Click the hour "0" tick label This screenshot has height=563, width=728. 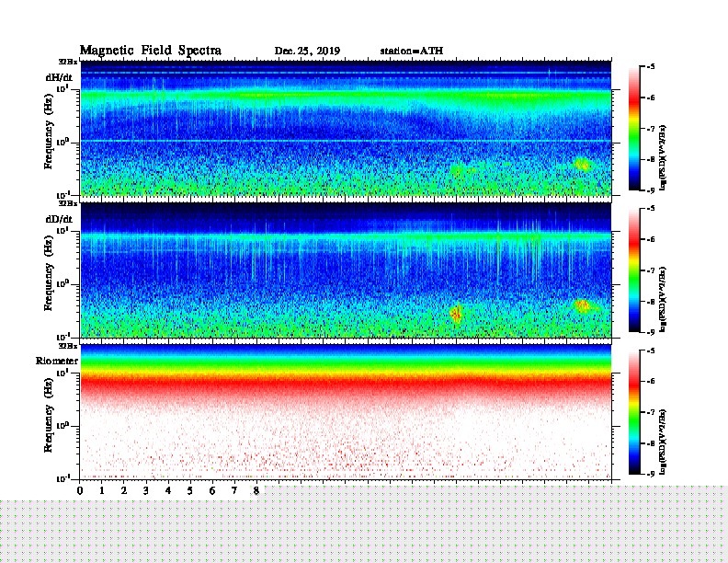pyautogui.click(x=80, y=490)
